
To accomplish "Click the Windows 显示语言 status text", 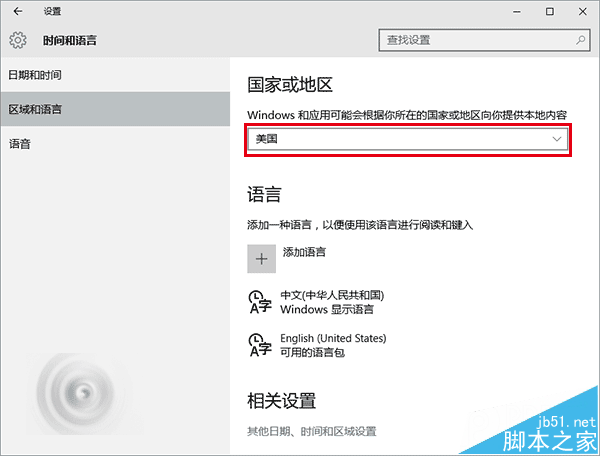I will point(327,309).
